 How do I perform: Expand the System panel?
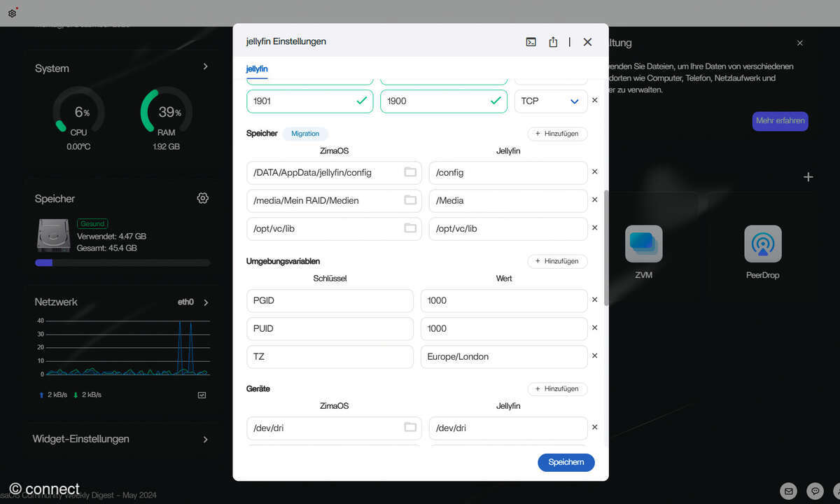click(x=204, y=67)
